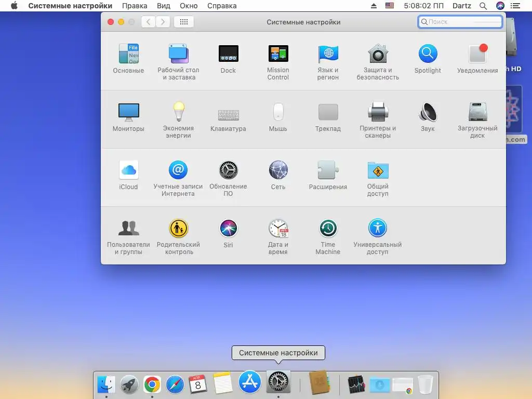Open Рабочий стол и заставка settings
This screenshot has width=532, height=399.
tap(178, 62)
